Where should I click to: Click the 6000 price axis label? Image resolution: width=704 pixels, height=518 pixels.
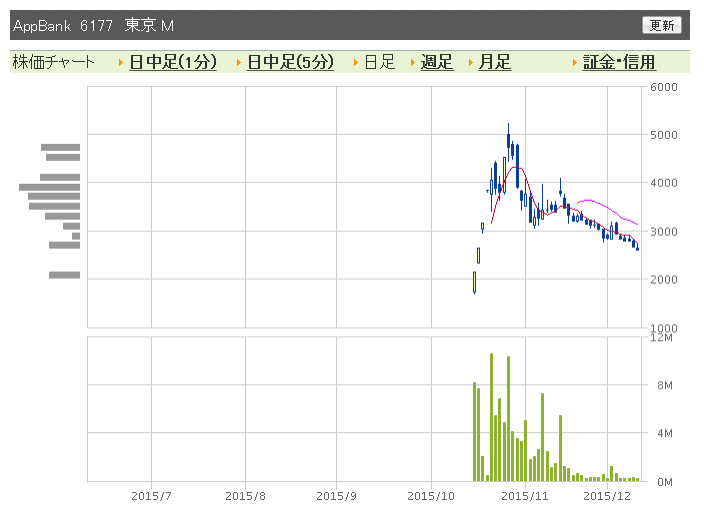tap(664, 87)
